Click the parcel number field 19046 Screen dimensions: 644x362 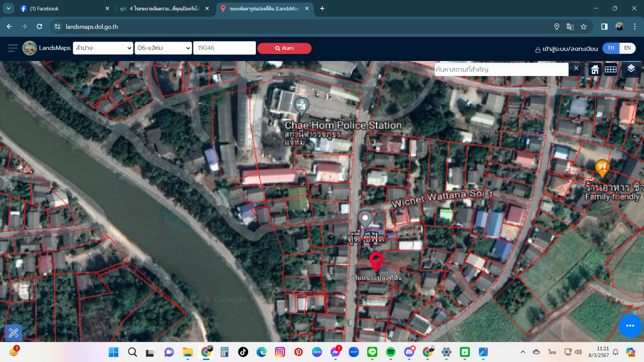tap(224, 48)
